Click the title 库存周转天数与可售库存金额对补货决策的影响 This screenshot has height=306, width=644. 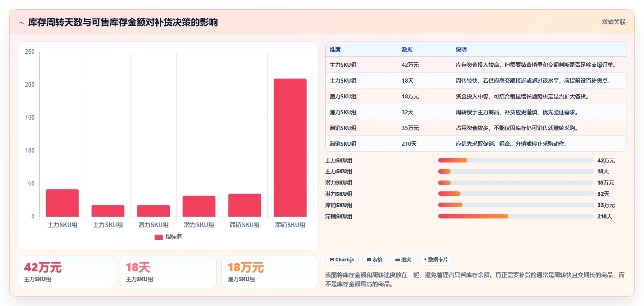tap(123, 22)
